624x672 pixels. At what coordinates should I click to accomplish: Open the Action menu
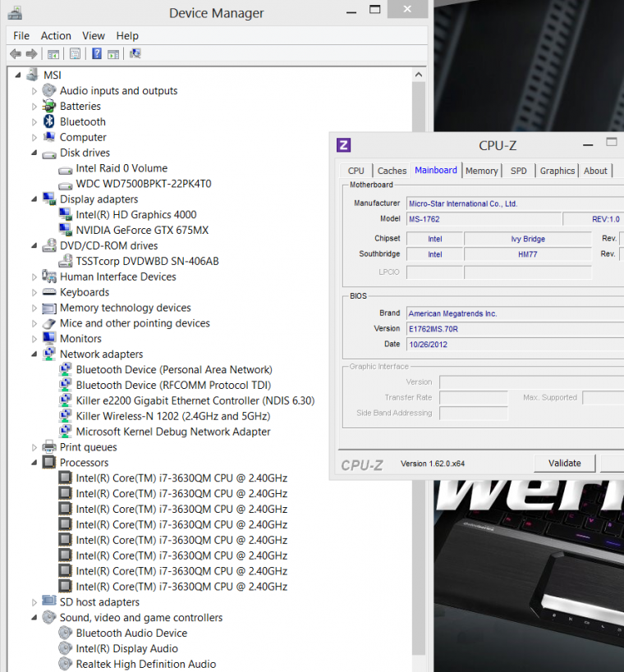pos(56,35)
